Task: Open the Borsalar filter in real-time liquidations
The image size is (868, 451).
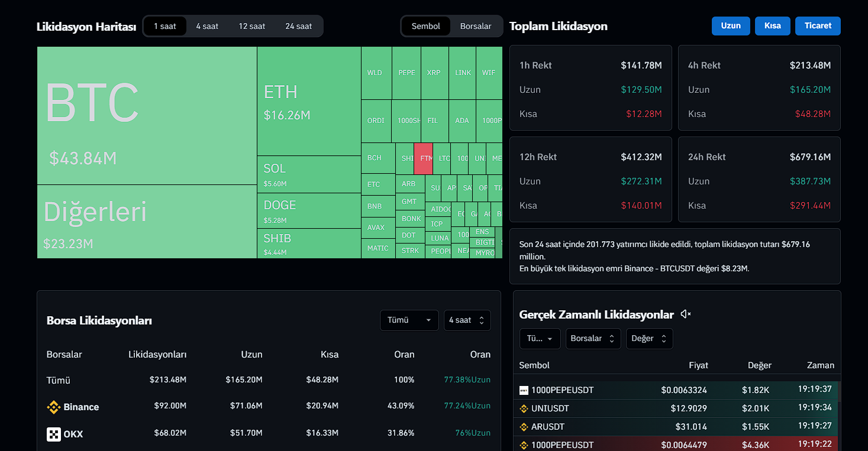Action: (593, 339)
